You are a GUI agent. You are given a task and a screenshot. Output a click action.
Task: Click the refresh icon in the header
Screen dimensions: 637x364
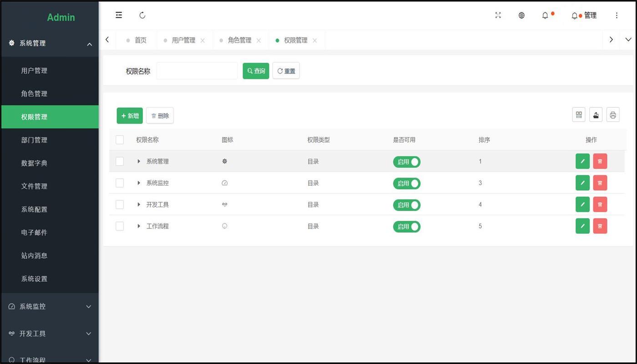[142, 15]
